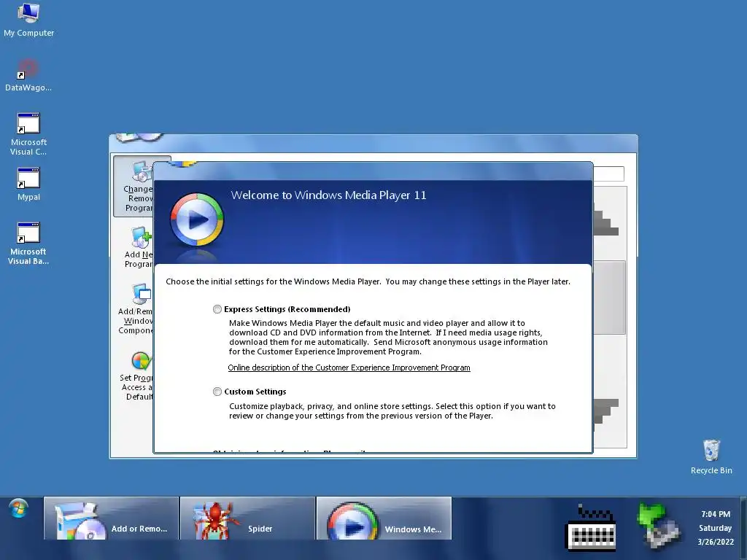
Task: Open Mypal desktop shortcut
Action: pos(28,184)
